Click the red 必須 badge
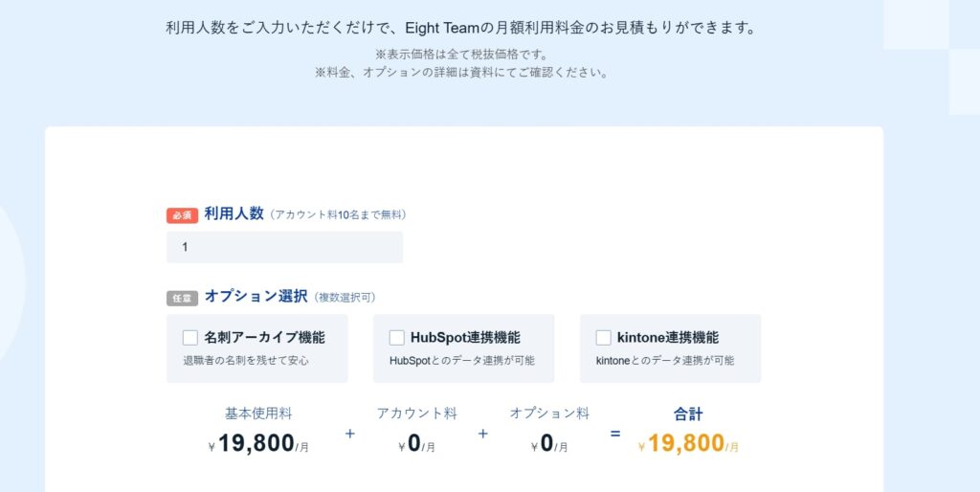 pos(182,215)
